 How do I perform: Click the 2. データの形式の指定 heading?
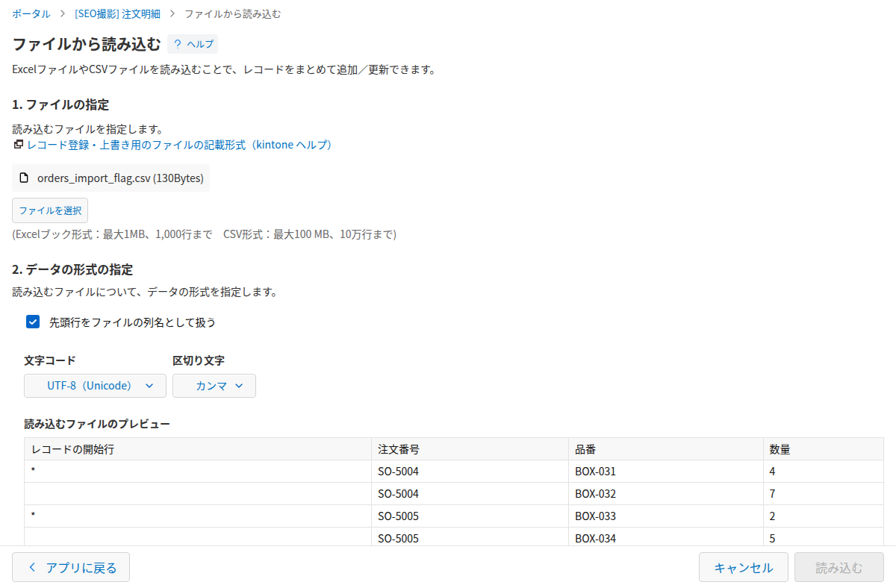pyautogui.click(x=72, y=269)
